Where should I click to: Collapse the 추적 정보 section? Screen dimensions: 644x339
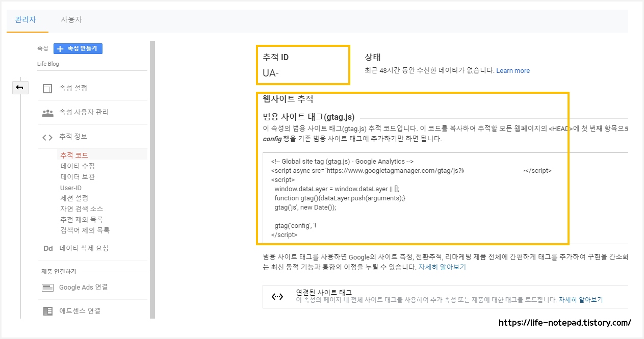[73, 137]
